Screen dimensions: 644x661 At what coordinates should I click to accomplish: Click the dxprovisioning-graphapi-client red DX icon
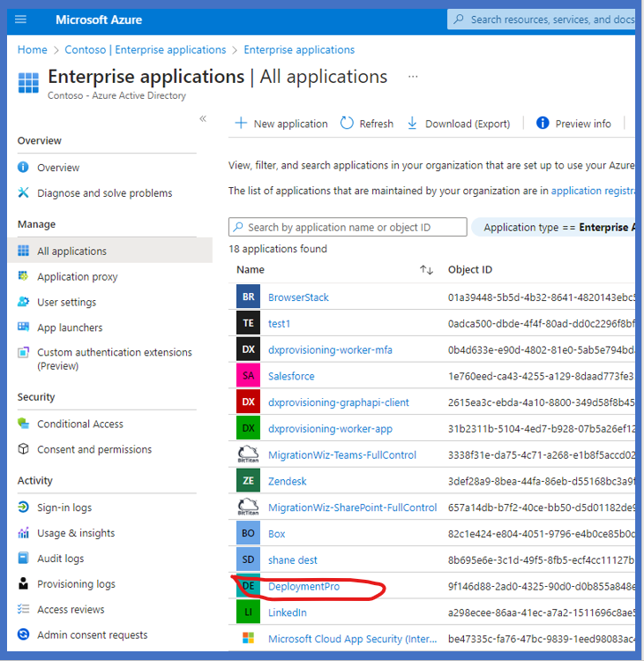click(248, 402)
